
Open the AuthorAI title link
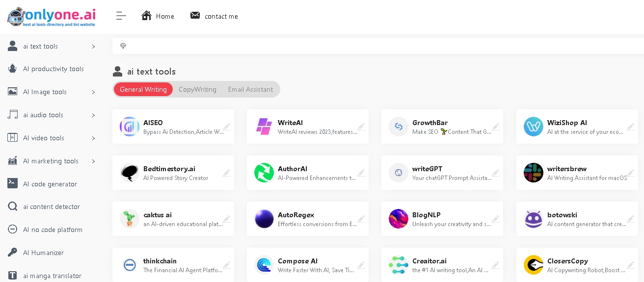coord(293,169)
